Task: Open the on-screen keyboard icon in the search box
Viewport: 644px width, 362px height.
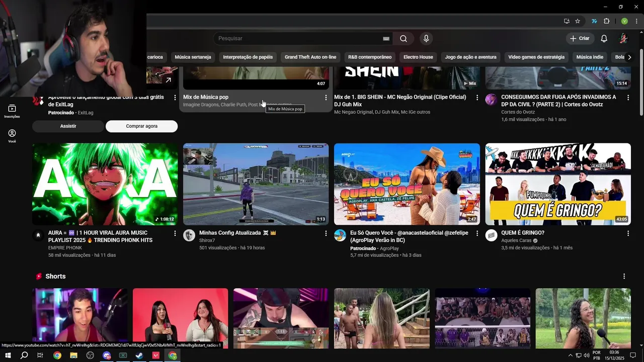Action: tap(386, 39)
